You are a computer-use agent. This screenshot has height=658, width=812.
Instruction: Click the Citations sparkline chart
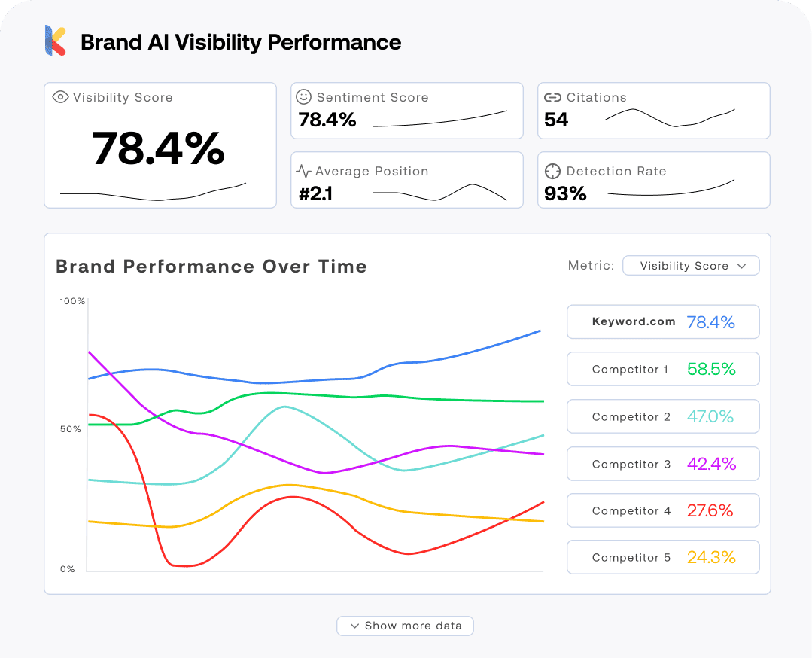669,117
